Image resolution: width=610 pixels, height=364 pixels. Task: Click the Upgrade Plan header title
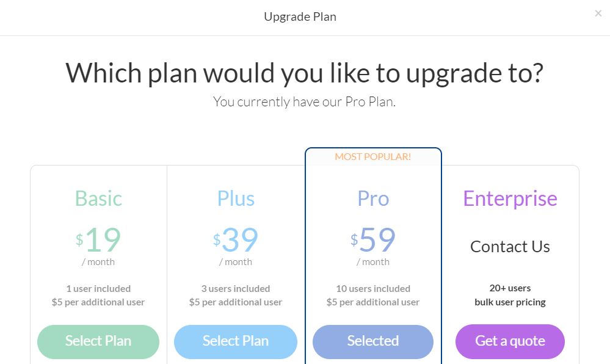point(300,16)
